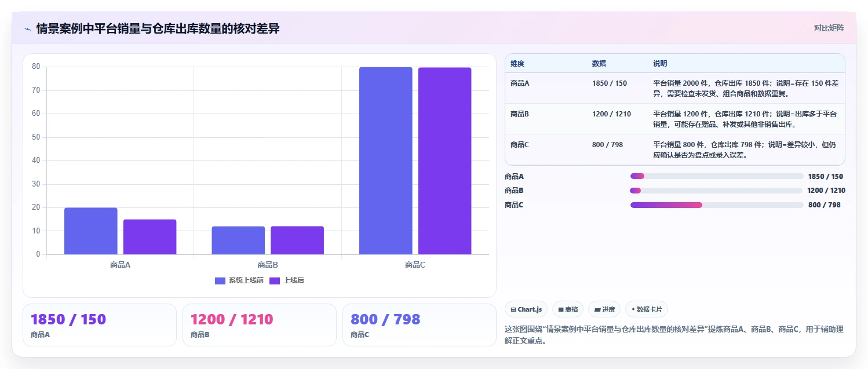Click the 商品B description about 赠品、补发
The height and width of the screenshot is (369, 868).
(x=746, y=119)
